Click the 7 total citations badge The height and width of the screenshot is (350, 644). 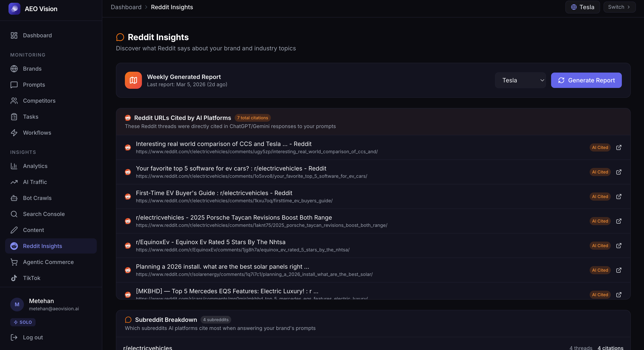click(x=253, y=118)
